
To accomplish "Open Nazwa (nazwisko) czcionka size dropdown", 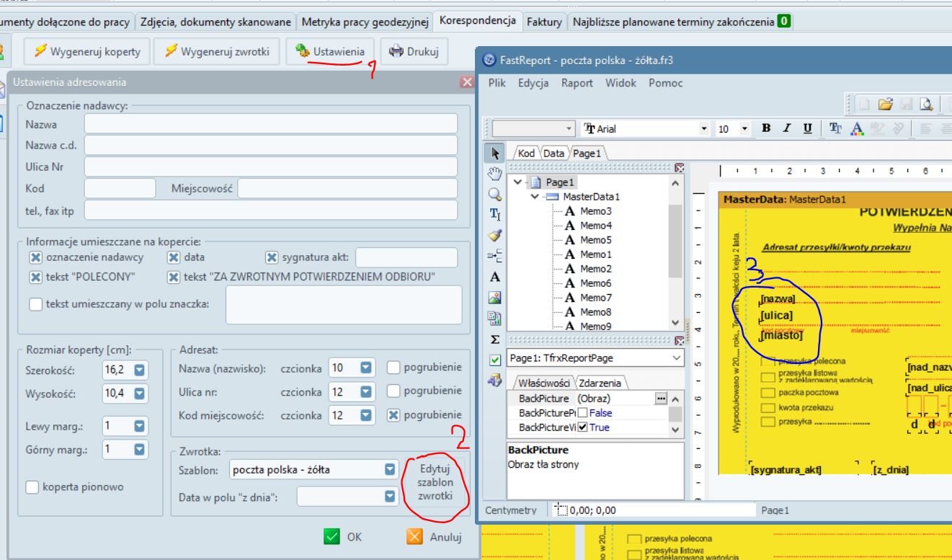I will coord(365,368).
